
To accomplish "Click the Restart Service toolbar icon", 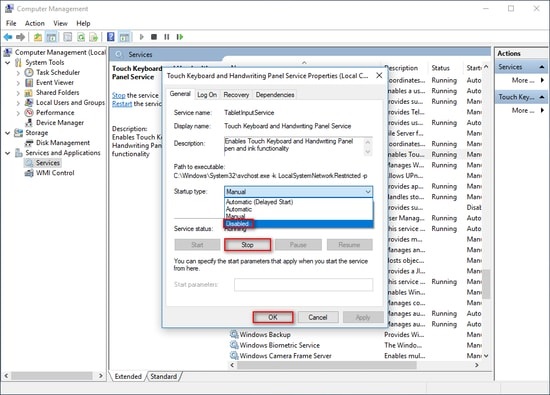I will (x=180, y=37).
